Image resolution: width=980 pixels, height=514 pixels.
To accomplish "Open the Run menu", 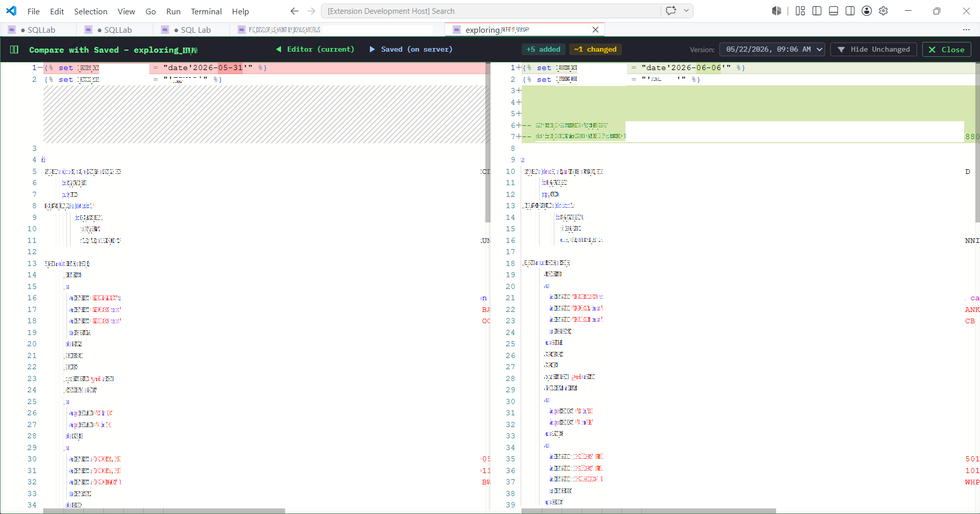I will click(x=173, y=11).
